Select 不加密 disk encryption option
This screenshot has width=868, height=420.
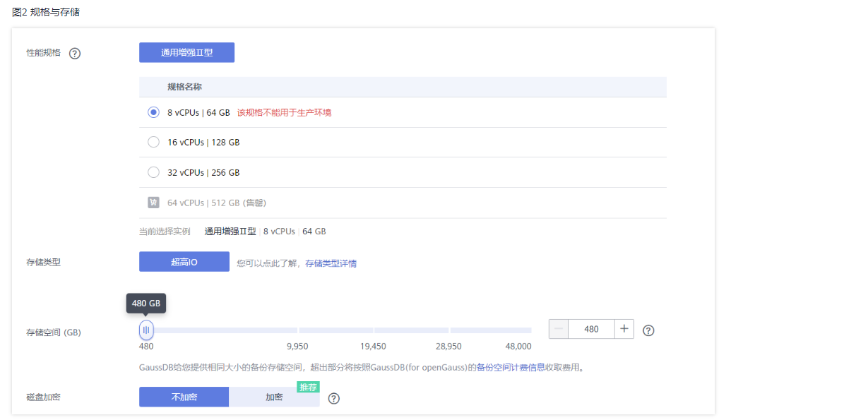click(x=184, y=397)
